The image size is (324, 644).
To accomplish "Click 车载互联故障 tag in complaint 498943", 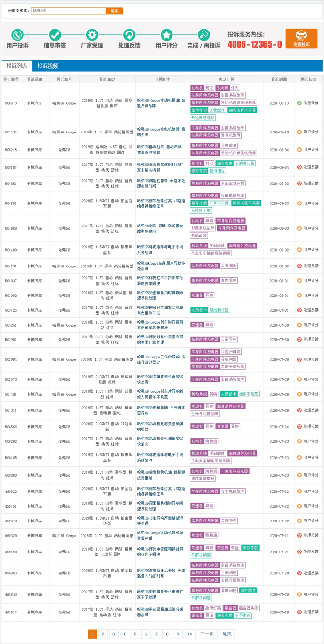I will [x=233, y=581].
